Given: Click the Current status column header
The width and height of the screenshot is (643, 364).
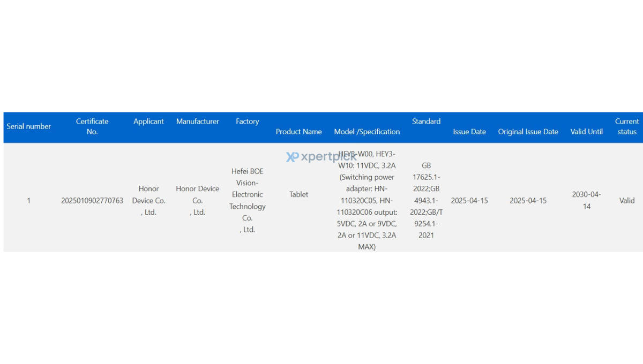Looking at the screenshot, I should (627, 126).
